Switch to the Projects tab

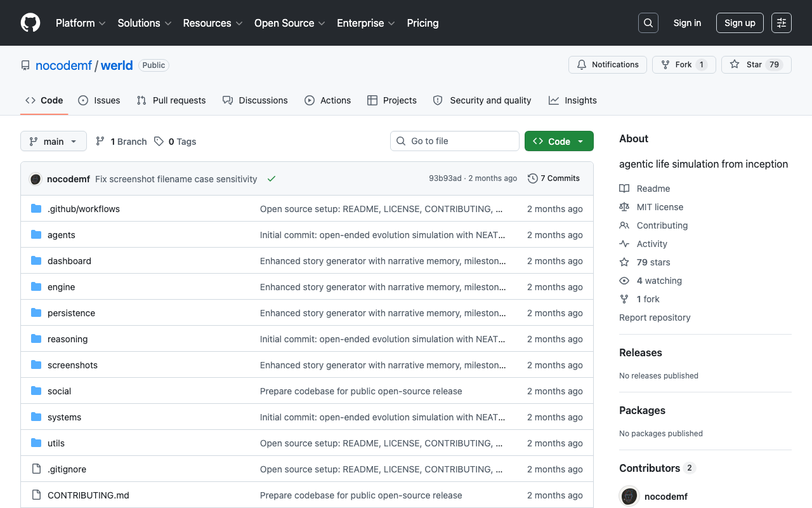[392, 100]
